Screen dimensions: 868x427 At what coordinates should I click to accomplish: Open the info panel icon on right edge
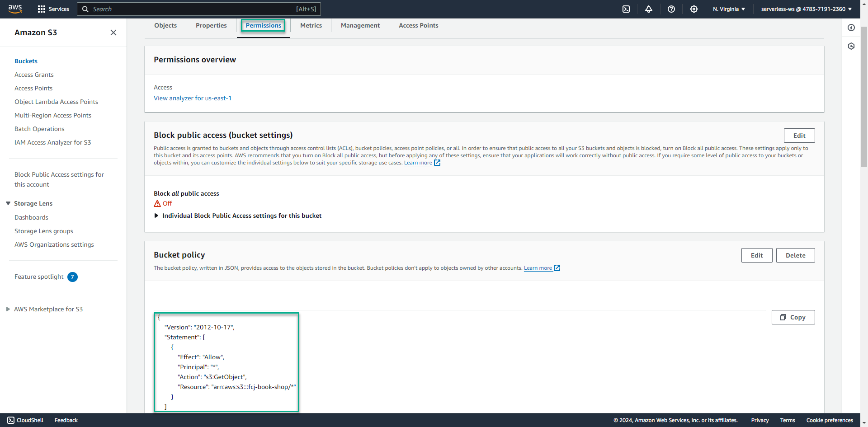pos(851,28)
